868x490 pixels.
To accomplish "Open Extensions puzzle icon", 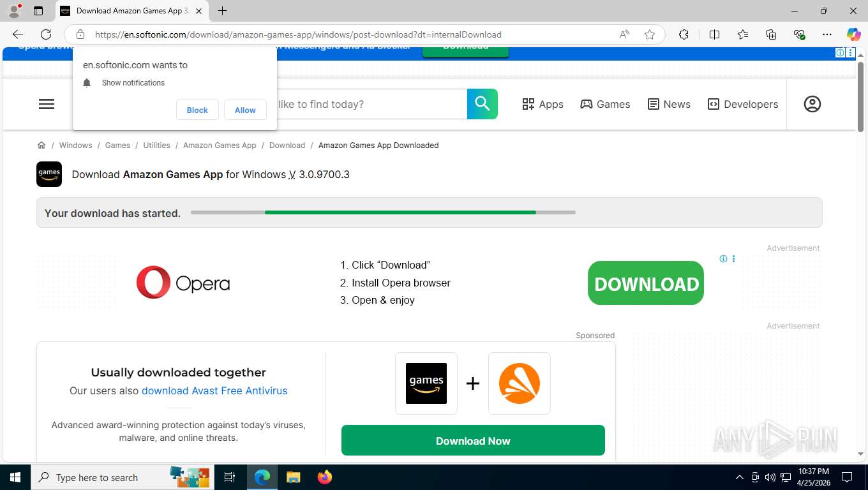I will 684,34.
